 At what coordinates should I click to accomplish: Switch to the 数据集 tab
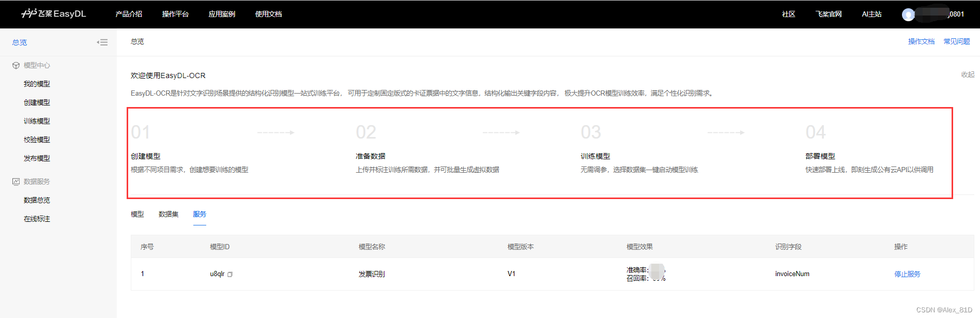coord(169,214)
